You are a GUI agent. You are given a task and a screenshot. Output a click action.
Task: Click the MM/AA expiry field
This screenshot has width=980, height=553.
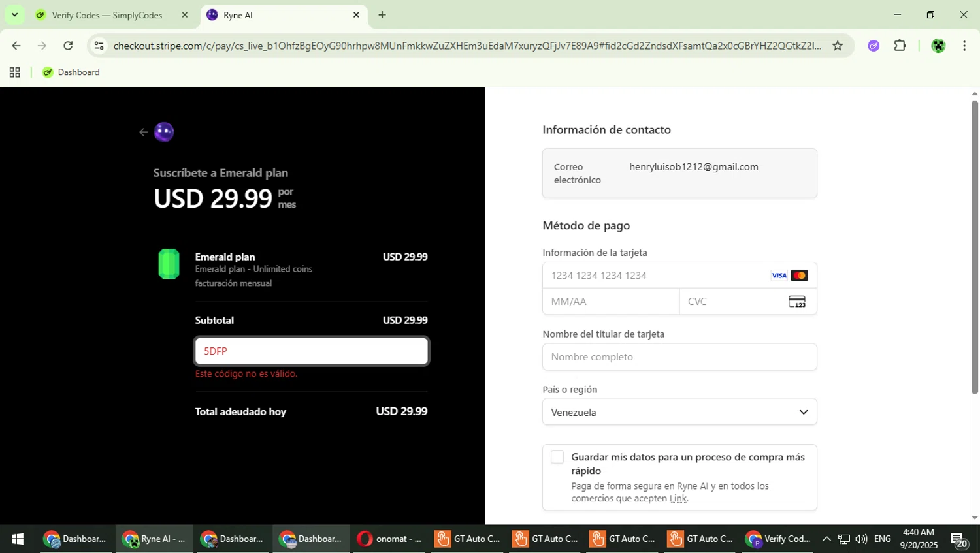click(611, 302)
